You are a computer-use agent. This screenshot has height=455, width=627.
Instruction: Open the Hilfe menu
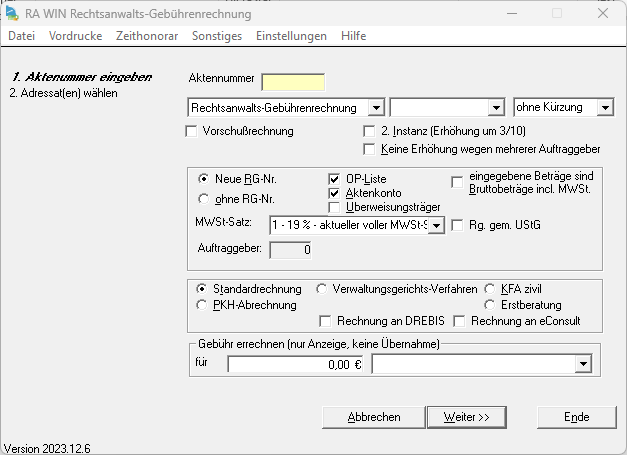pyautogui.click(x=353, y=36)
